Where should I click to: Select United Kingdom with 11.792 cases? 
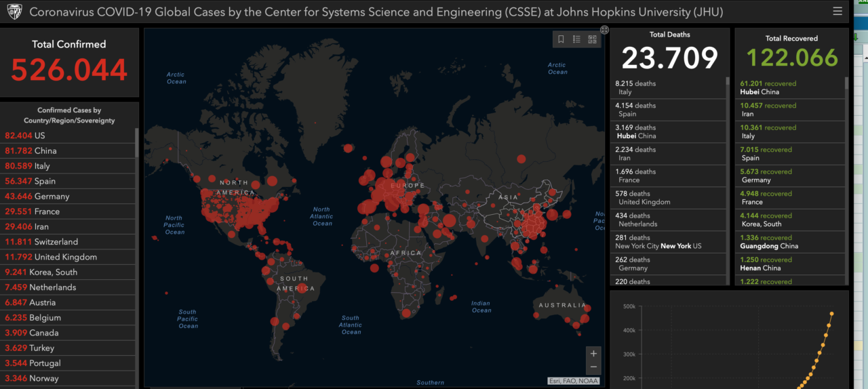tap(68, 257)
